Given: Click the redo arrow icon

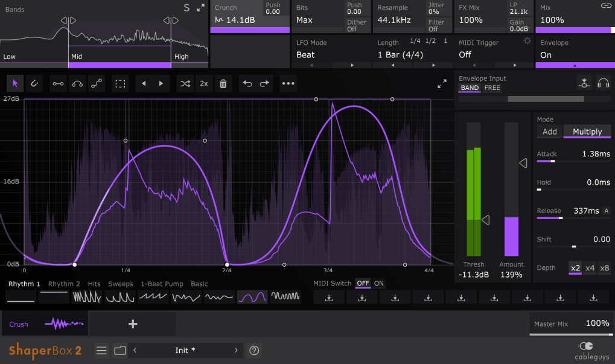Looking at the screenshot, I should point(264,83).
